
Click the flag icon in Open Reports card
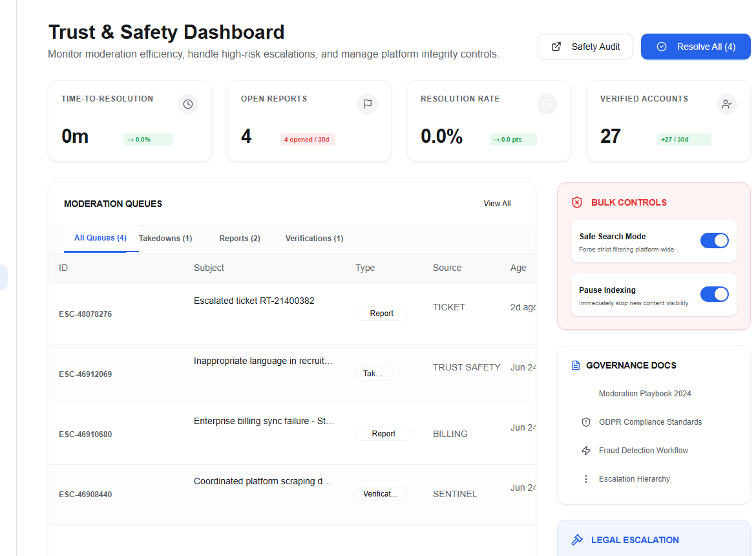pos(368,104)
